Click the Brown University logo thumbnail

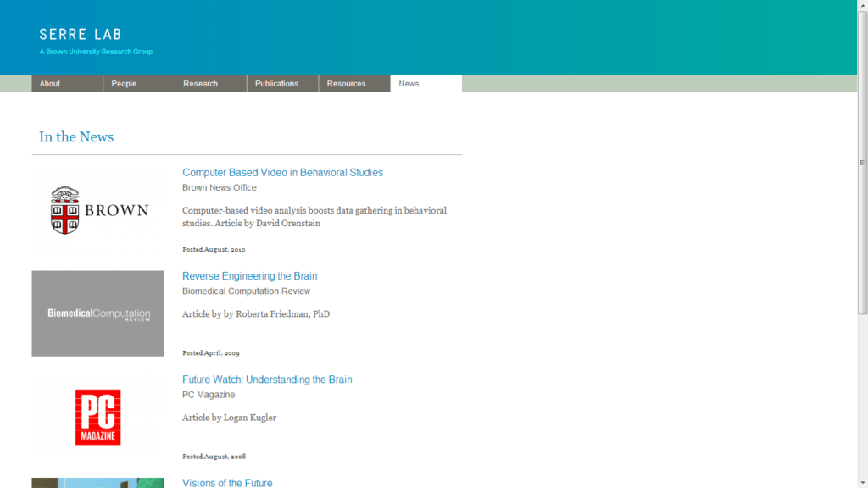pos(100,210)
